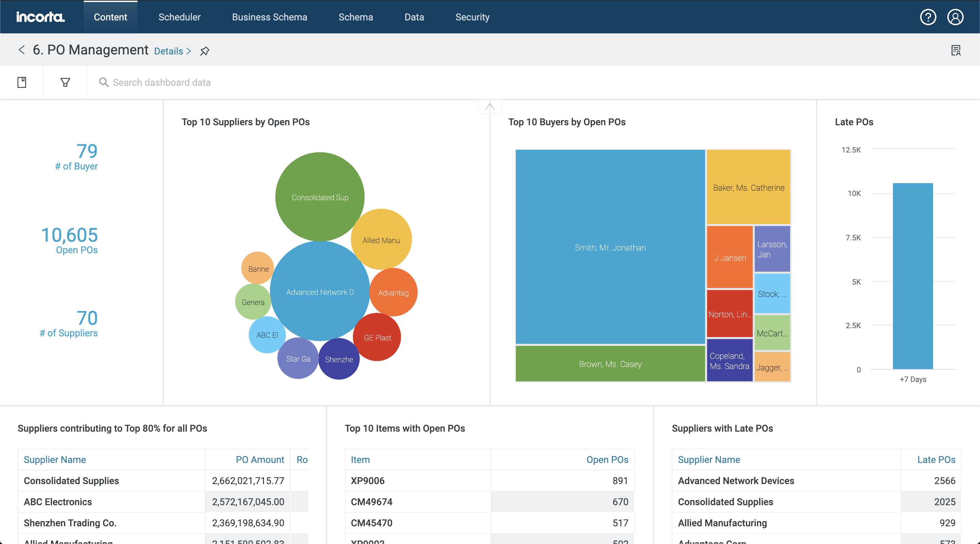The width and height of the screenshot is (980, 544).
Task: Open the bookmarks icon in toolbar
Action: (x=22, y=82)
